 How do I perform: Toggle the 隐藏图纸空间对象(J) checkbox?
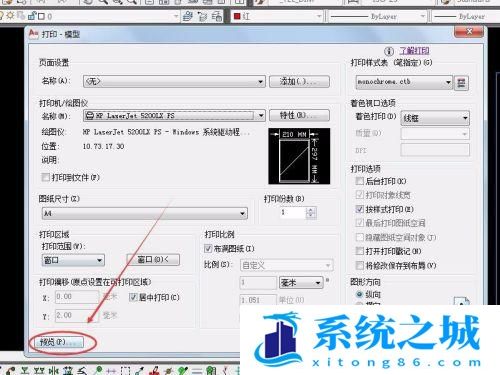click(x=359, y=237)
